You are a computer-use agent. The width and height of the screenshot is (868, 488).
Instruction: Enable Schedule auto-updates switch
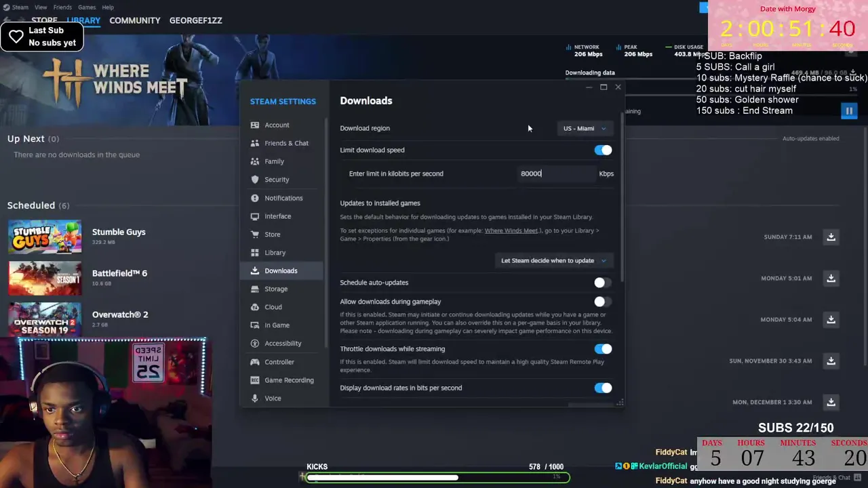click(x=603, y=283)
